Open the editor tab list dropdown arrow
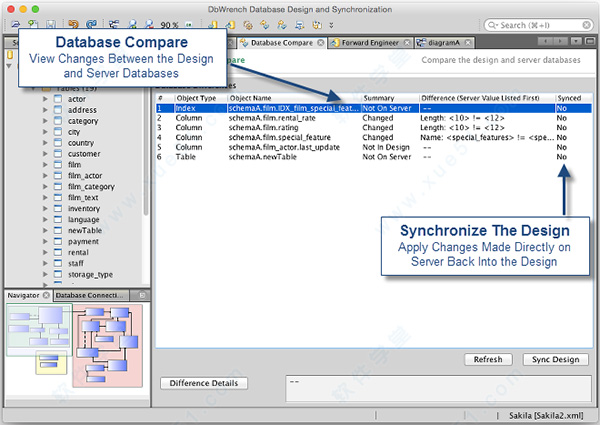 point(576,41)
